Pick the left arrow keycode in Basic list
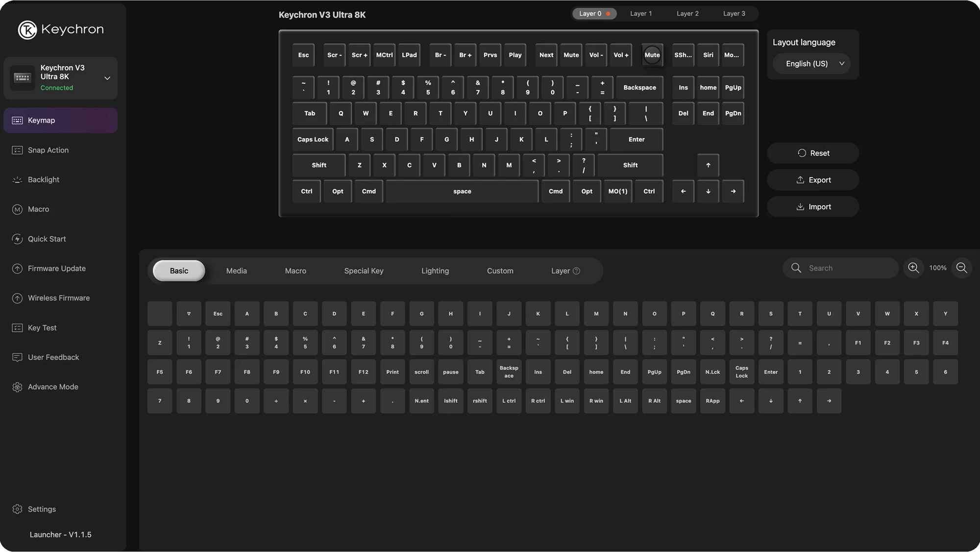Image resolution: width=980 pixels, height=552 pixels. [x=742, y=401]
